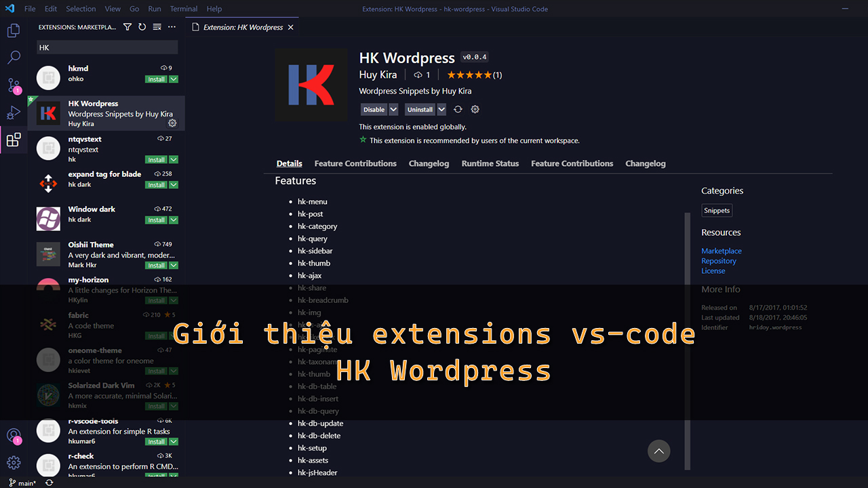Install the hkmd extension
The height and width of the screenshot is (488, 868).
157,79
